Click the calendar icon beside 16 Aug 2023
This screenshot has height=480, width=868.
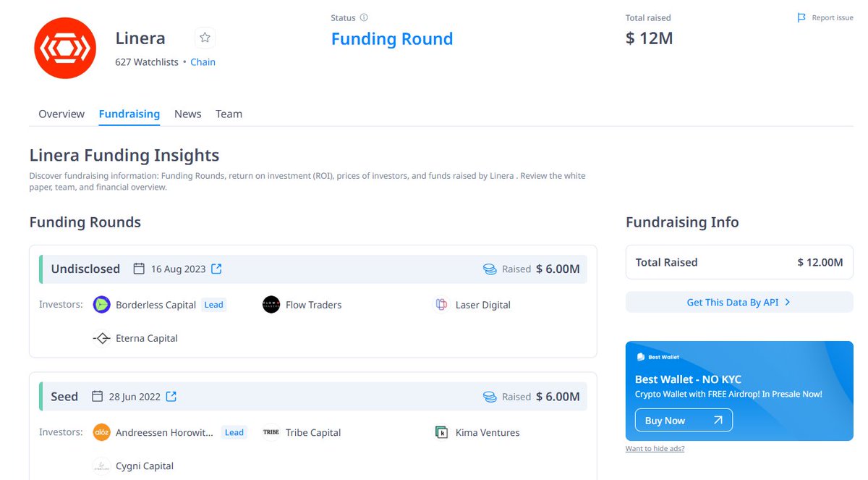click(139, 269)
